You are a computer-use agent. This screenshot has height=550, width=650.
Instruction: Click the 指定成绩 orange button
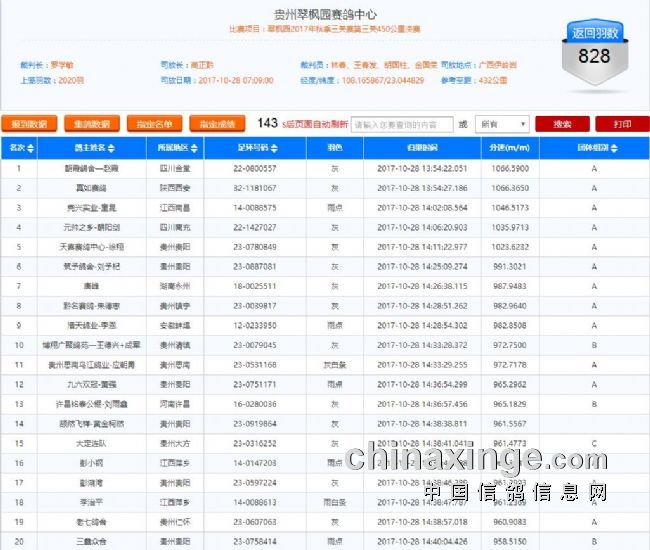coord(216,124)
